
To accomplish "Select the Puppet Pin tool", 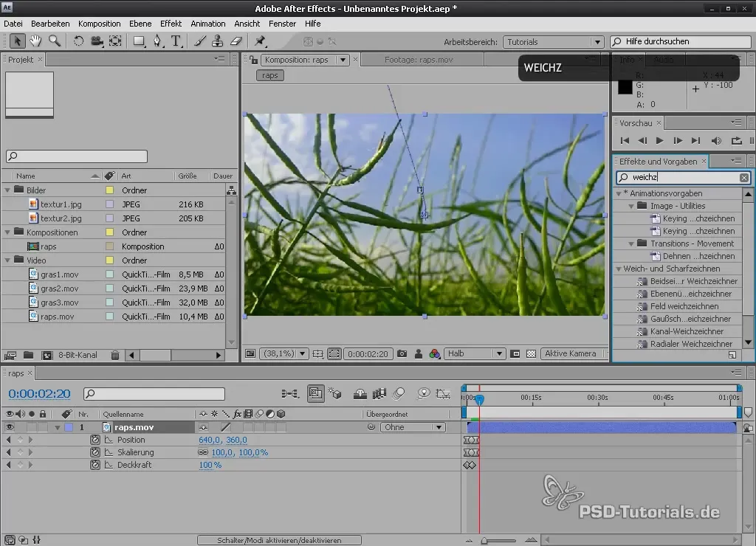I will tap(261, 41).
